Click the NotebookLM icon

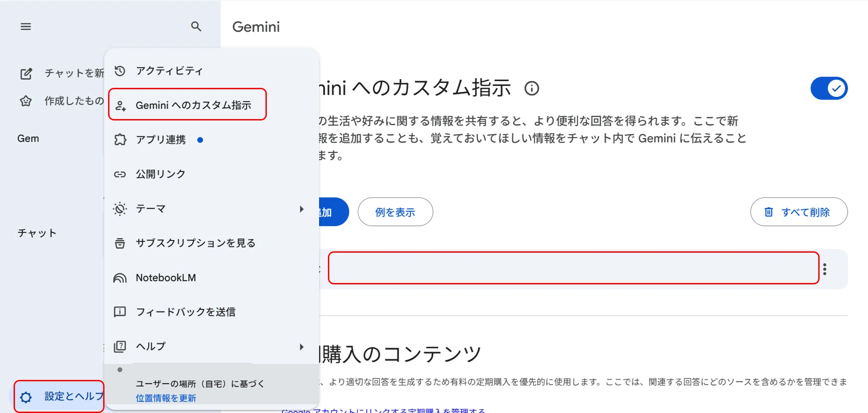coord(120,278)
